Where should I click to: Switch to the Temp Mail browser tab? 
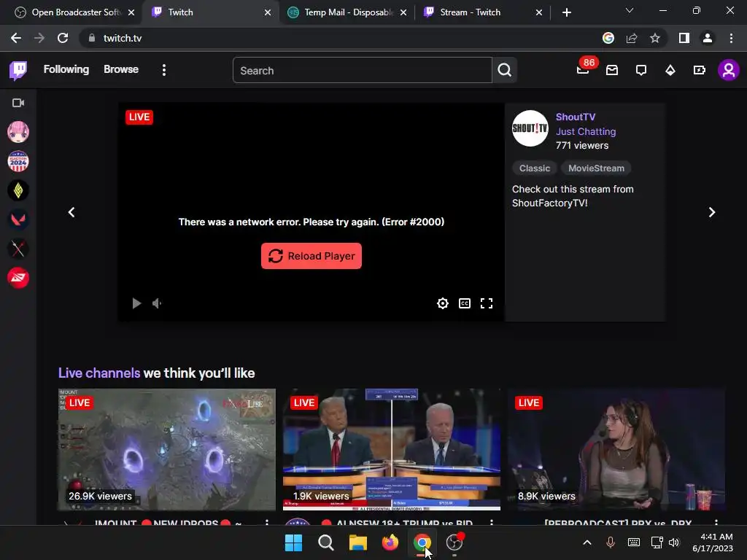click(348, 12)
